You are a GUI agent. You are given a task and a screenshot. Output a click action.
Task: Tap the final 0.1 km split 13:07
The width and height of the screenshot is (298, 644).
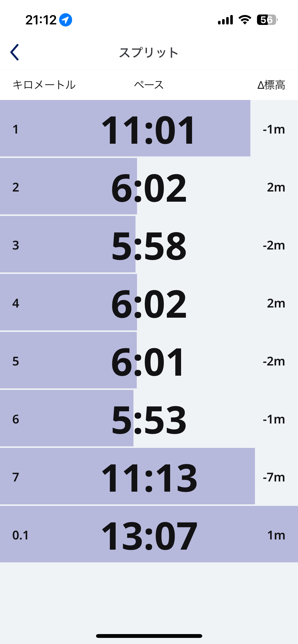(149, 535)
